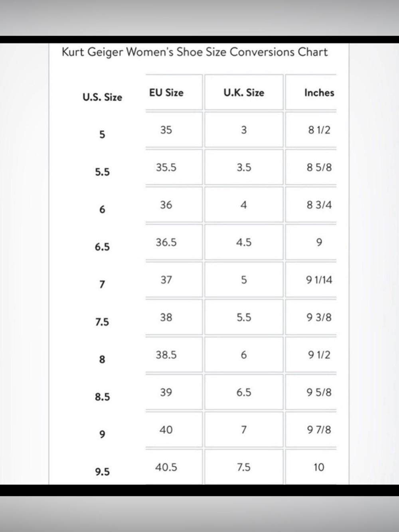
Task: Select the U.S. Size column header
Action: (x=102, y=97)
